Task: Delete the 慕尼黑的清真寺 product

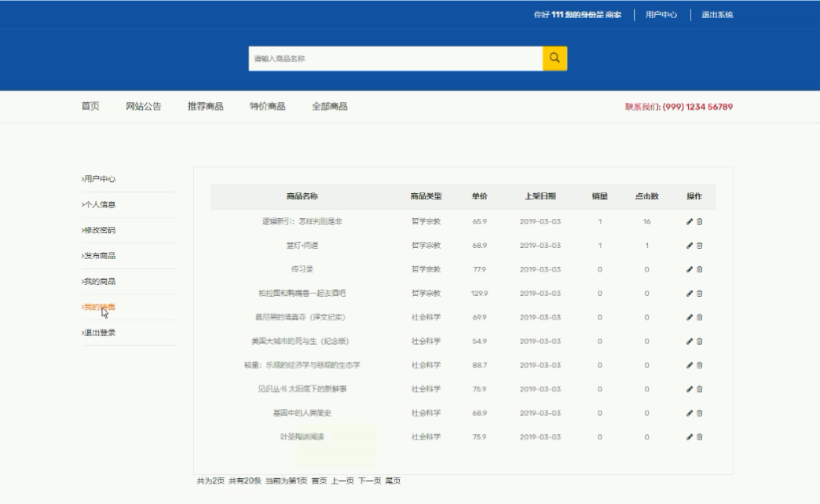Action: [700, 317]
